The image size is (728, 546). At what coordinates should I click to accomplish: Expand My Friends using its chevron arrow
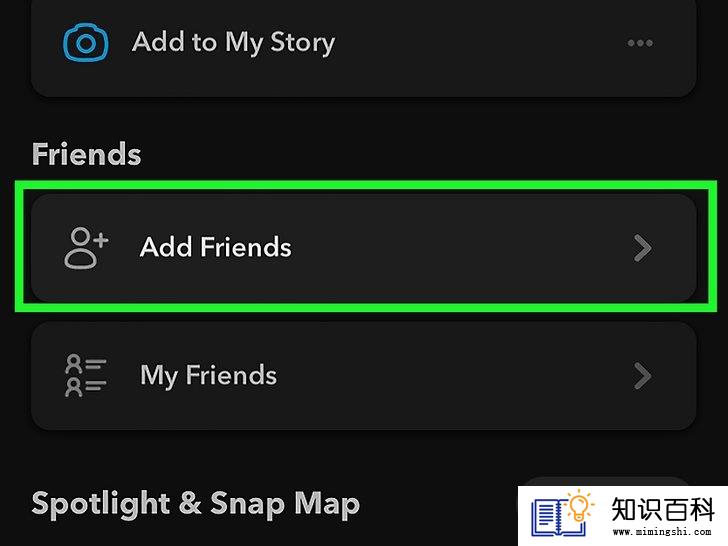click(643, 376)
